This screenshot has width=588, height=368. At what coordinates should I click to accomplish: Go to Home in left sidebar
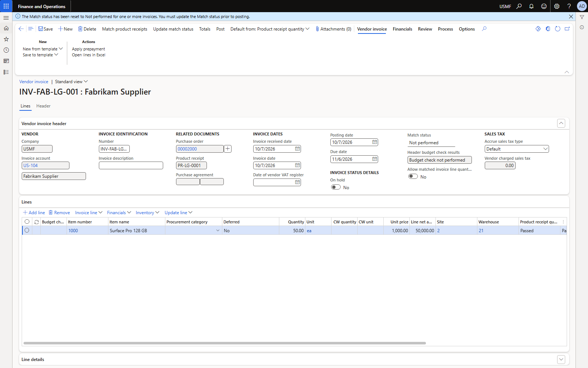click(x=6, y=28)
